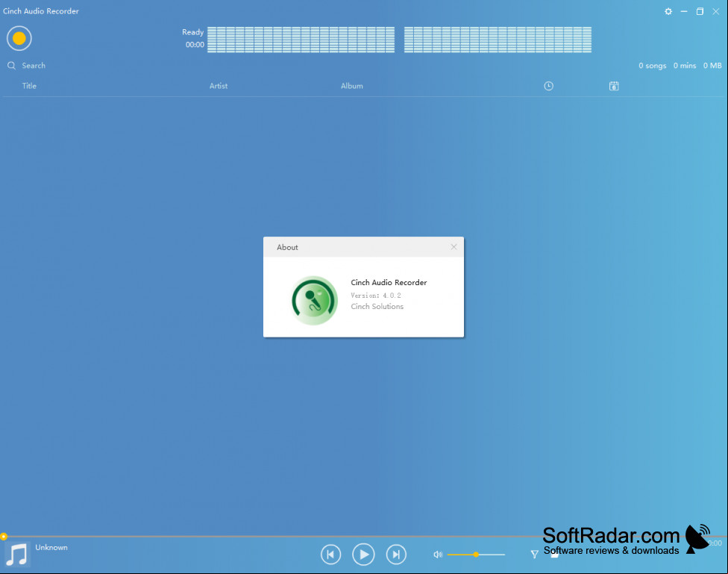Minimize the Cinch Audio Recorder window

684,11
